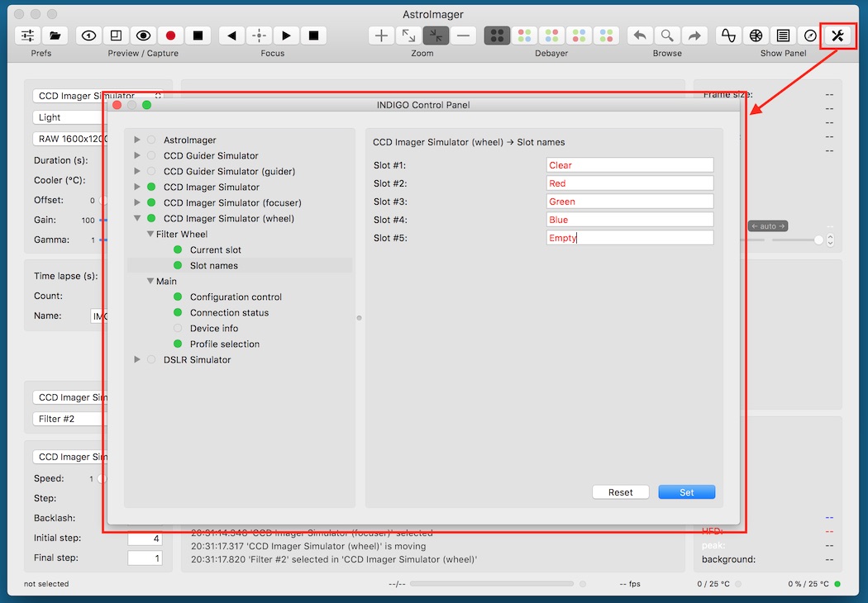Zoom in with the plus icon
The height and width of the screenshot is (603, 868).
click(x=381, y=36)
